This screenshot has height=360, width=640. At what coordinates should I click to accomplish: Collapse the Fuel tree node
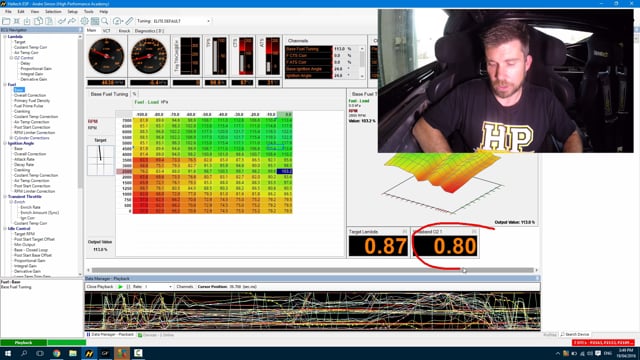tap(5, 84)
